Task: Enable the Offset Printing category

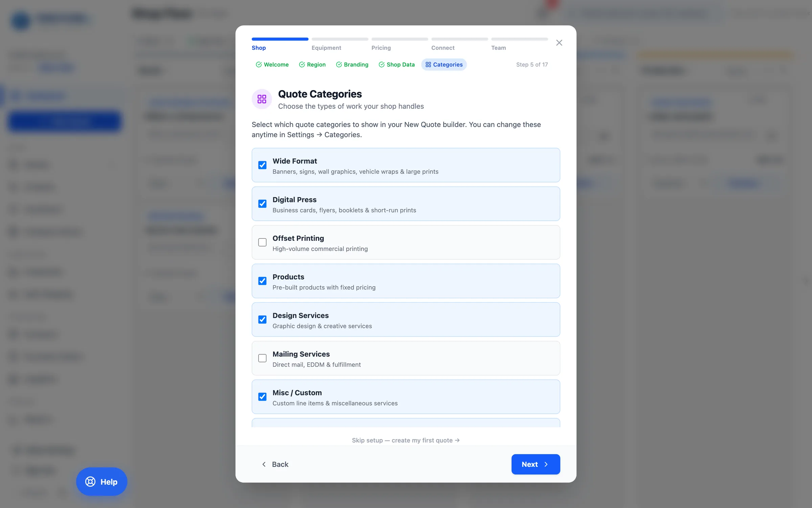Action: [x=262, y=242]
